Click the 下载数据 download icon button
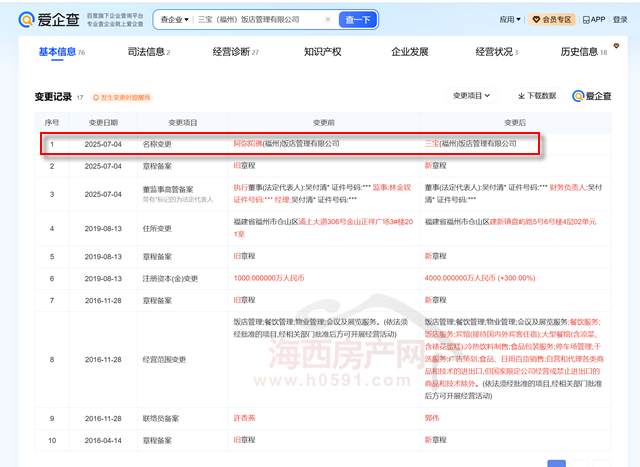 point(537,96)
